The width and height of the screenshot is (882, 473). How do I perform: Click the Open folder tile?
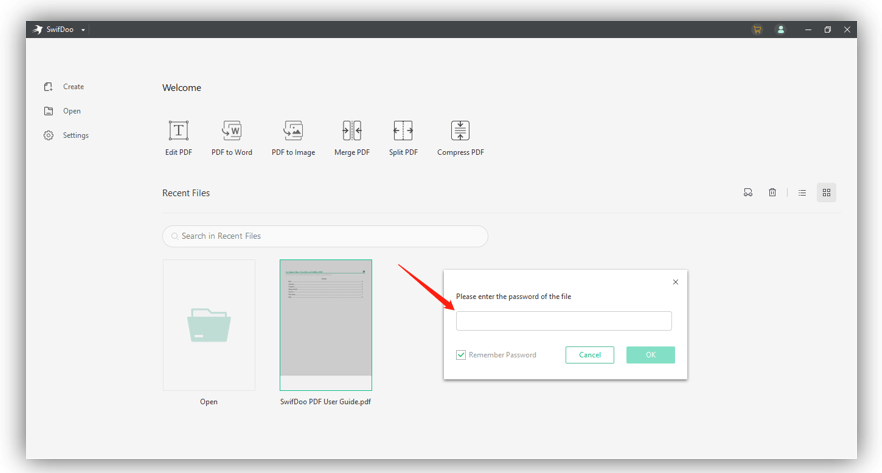(x=209, y=325)
